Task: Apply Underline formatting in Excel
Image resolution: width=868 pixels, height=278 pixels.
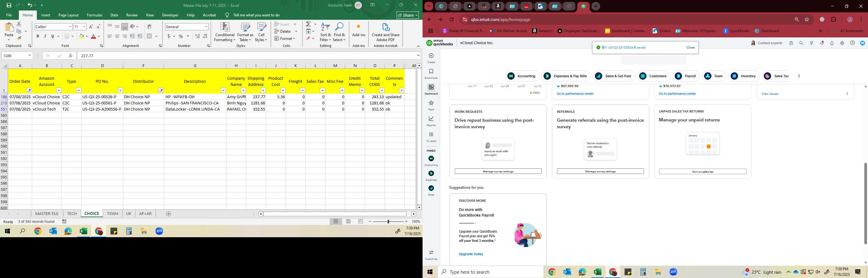Action: coord(53,36)
